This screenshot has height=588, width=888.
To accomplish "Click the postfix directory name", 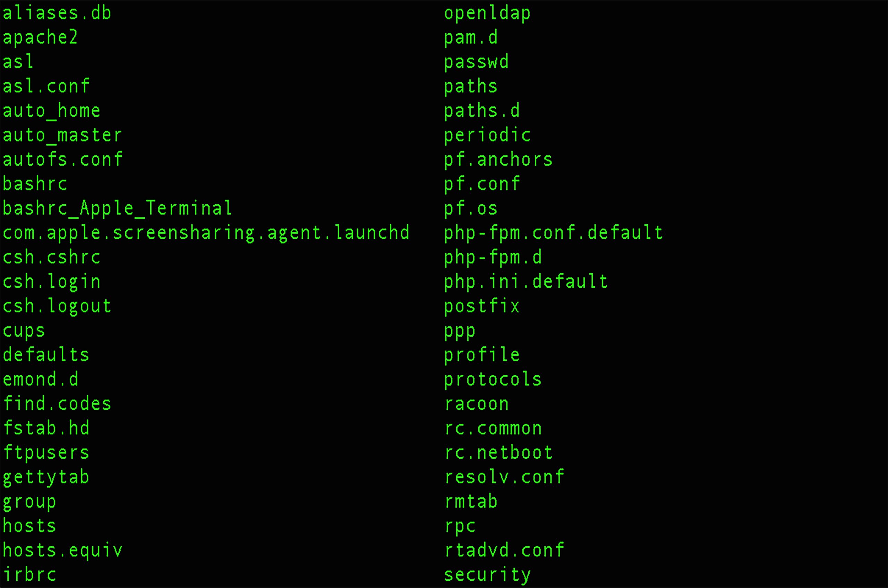I will (x=482, y=306).
